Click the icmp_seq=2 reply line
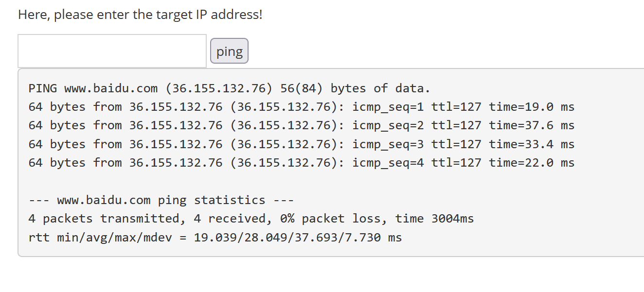This screenshot has height=292, width=644. tap(301, 125)
